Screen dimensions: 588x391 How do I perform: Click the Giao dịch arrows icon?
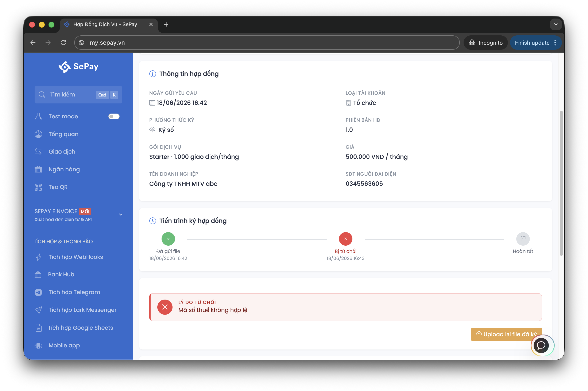tap(38, 152)
